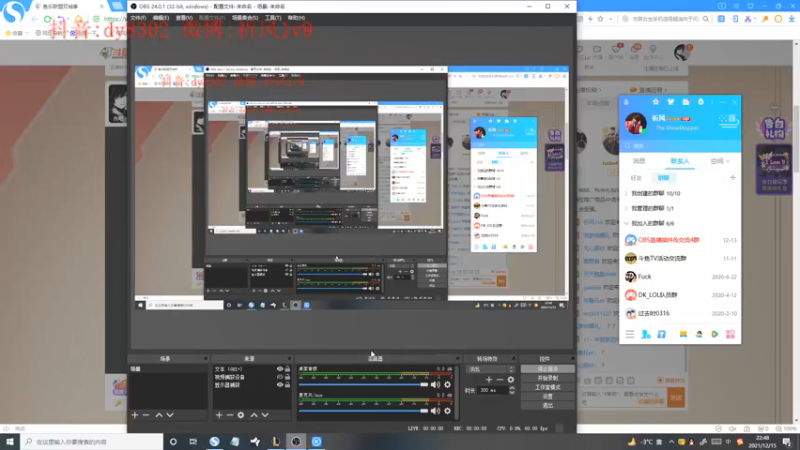Click QQ add friend icon in bottom bar
This screenshot has width=800, height=450.
tap(646, 334)
